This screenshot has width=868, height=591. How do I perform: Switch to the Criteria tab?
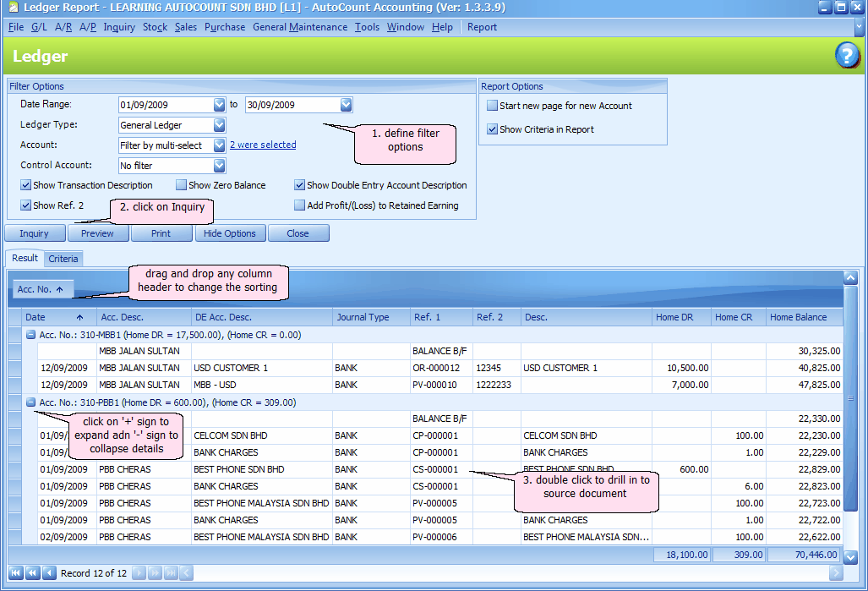[x=63, y=259]
